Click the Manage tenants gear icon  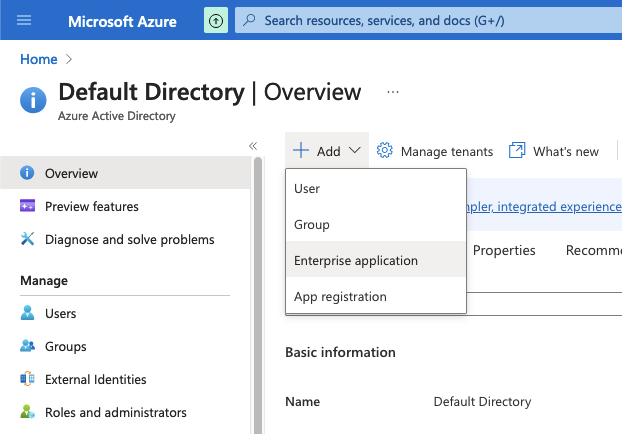385,151
